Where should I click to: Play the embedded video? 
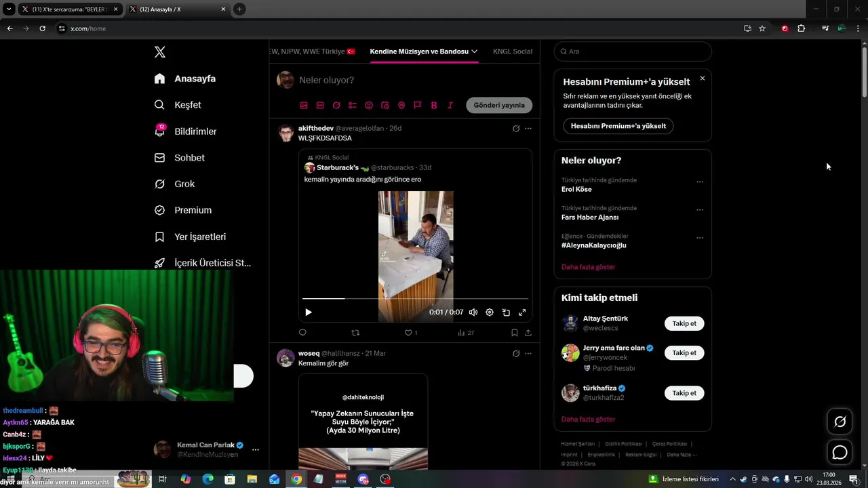point(309,312)
